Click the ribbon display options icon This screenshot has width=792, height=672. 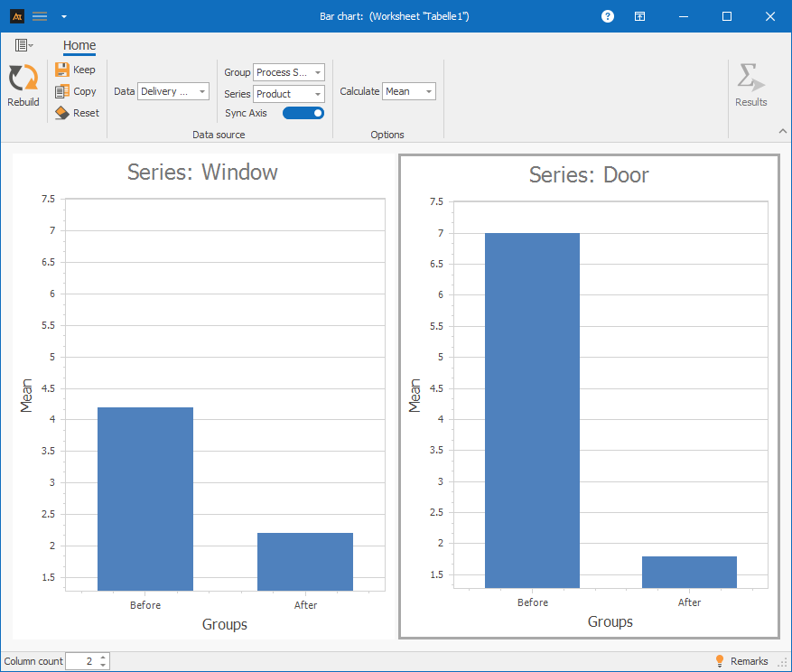click(639, 16)
